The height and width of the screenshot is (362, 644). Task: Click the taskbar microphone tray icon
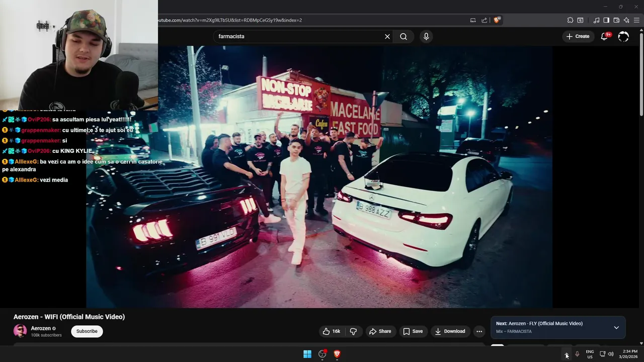point(577,354)
